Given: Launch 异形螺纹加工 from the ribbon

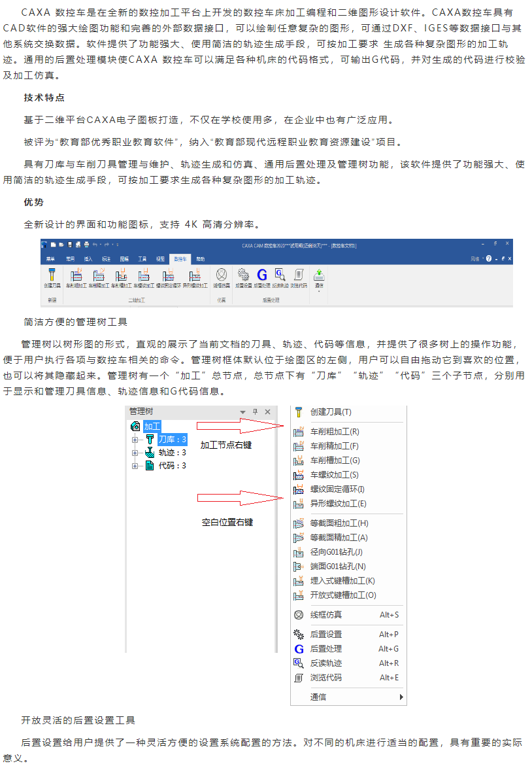Looking at the screenshot, I should pyautogui.click(x=195, y=277).
